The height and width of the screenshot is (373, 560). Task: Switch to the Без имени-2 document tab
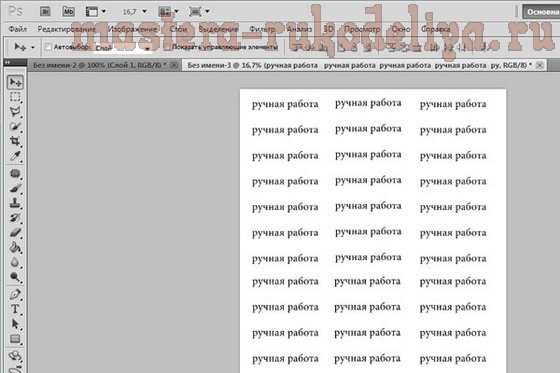tap(100, 65)
